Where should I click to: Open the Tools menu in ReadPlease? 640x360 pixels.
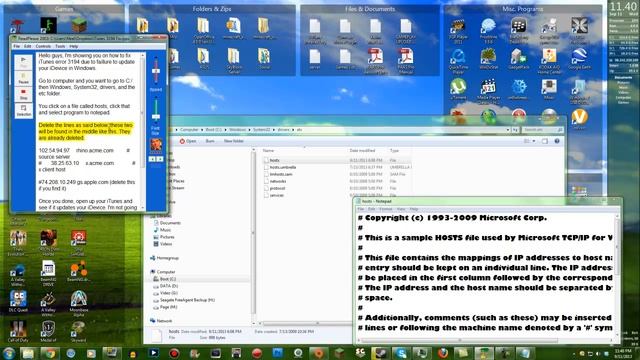tap(60, 46)
